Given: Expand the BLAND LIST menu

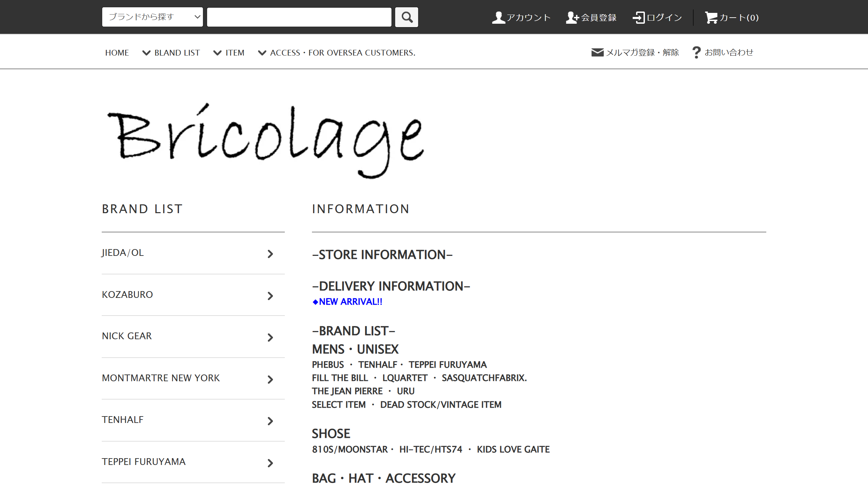Looking at the screenshot, I should (171, 53).
